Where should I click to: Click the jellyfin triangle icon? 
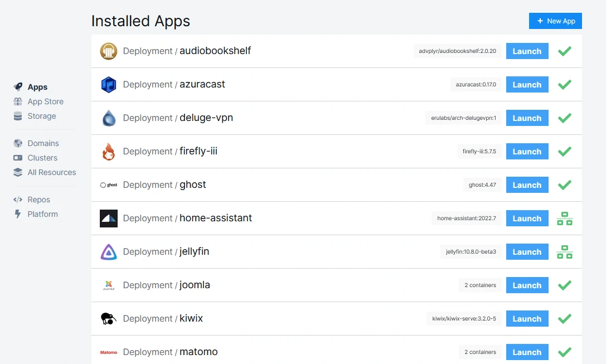coord(109,252)
